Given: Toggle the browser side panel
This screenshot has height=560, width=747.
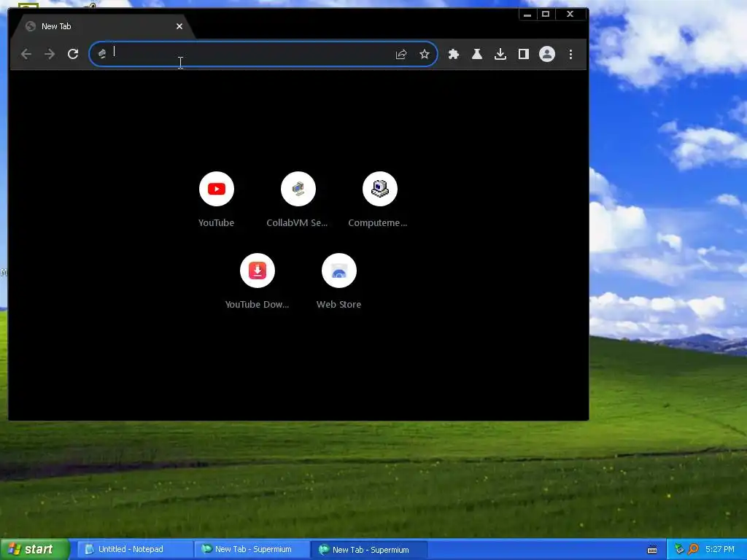Looking at the screenshot, I should point(524,54).
